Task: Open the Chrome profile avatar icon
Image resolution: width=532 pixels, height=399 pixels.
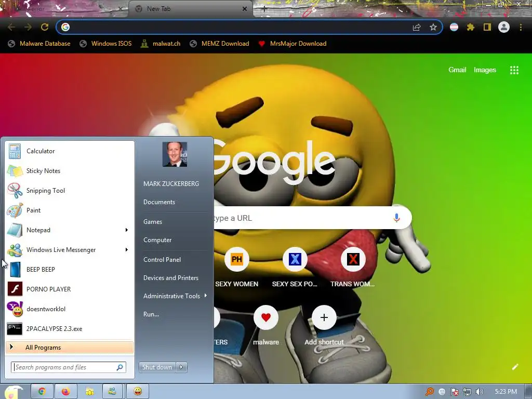Action: (x=504, y=27)
